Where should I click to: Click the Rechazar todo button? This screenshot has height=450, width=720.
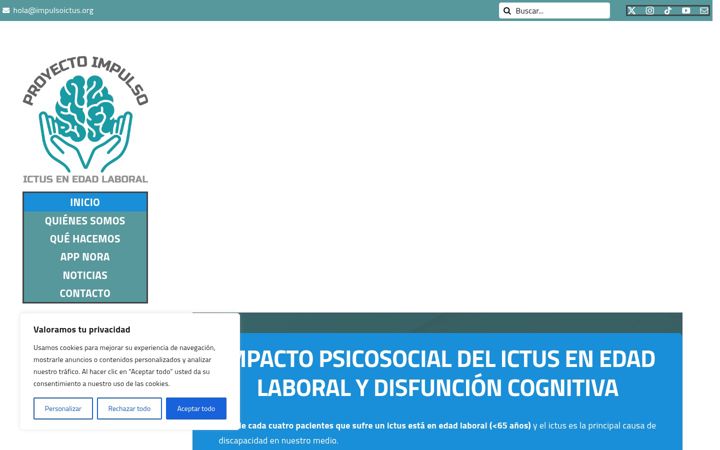click(129, 408)
